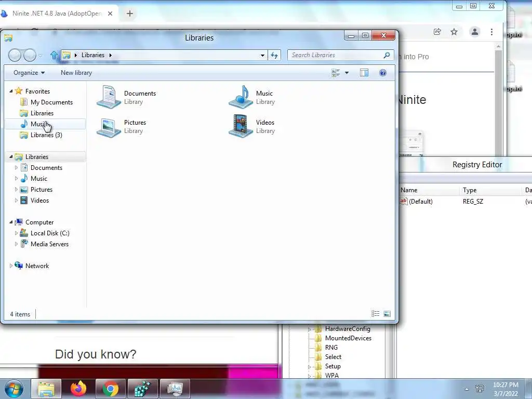The width and height of the screenshot is (532, 399).
Task: Click the Up arrow next to address bar
Action: (x=54, y=55)
